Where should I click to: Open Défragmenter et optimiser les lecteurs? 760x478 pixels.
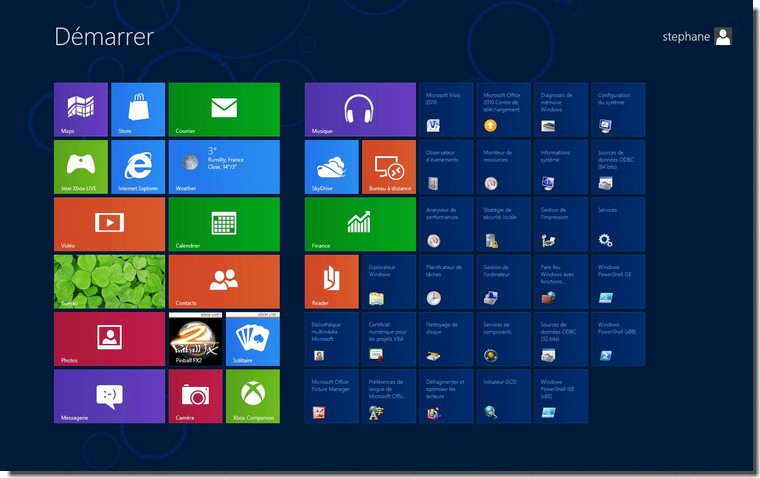[x=446, y=396]
